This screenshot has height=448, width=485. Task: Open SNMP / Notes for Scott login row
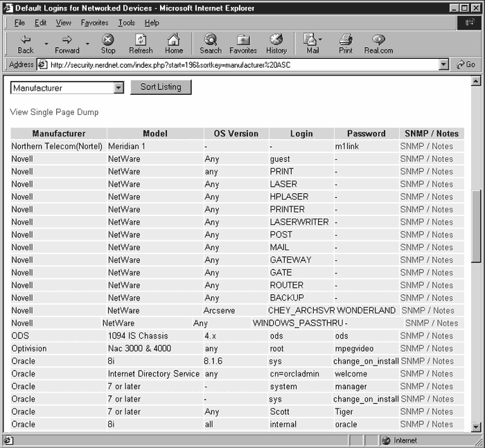[427, 411]
